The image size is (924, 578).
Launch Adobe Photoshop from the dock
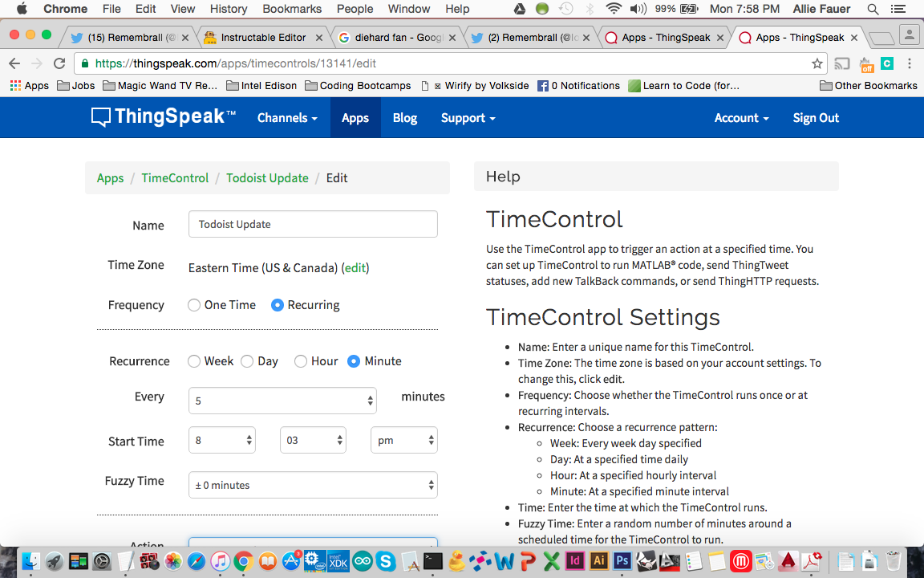pos(622,561)
